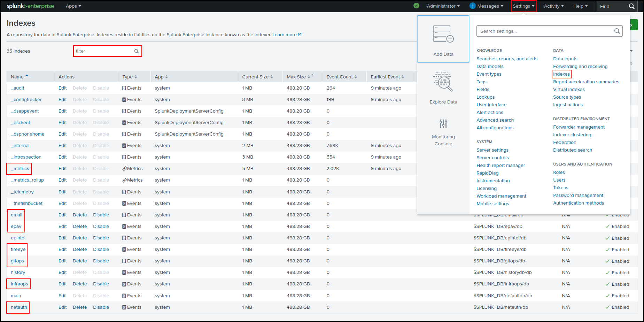Viewport: 644px width, 322px height.
Task: Open the Activity menu
Action: pos(553,6)
